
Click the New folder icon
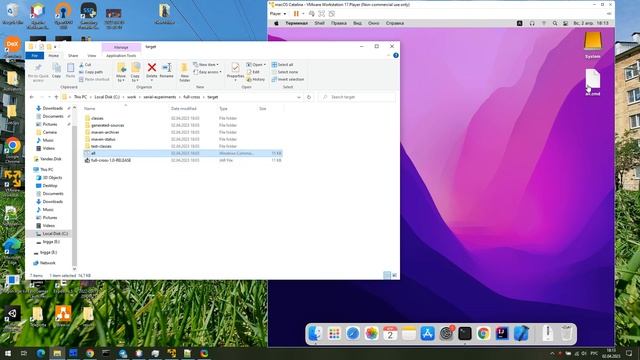point(184,68)
